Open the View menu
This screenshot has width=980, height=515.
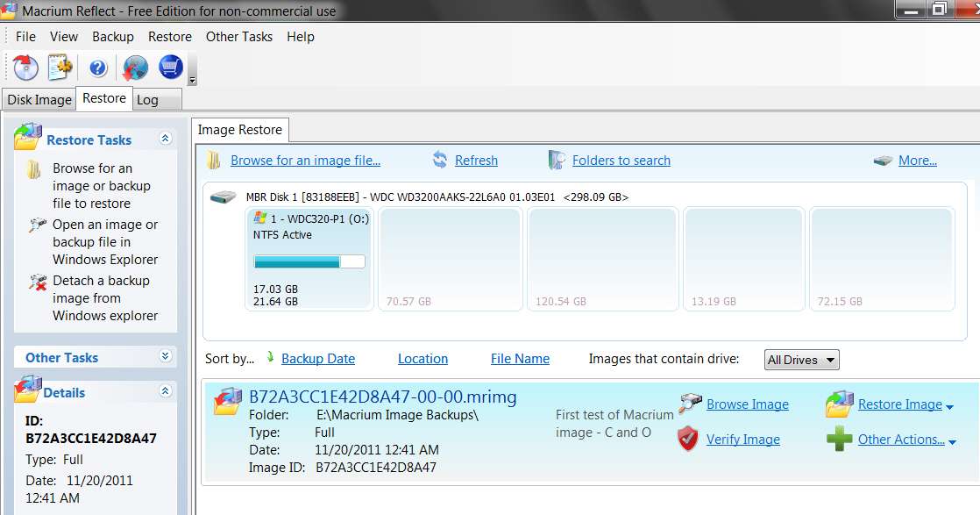click(64, 36)
